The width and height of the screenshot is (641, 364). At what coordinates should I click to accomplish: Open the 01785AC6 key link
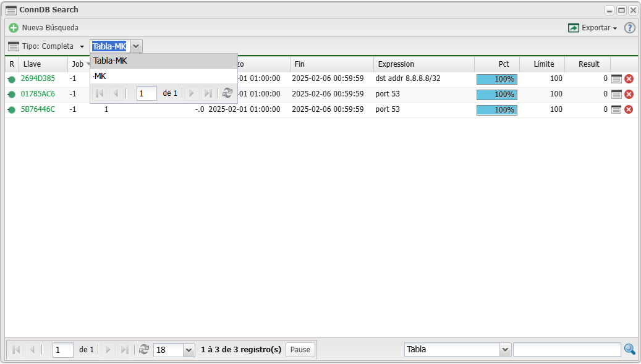click(38, 94)
